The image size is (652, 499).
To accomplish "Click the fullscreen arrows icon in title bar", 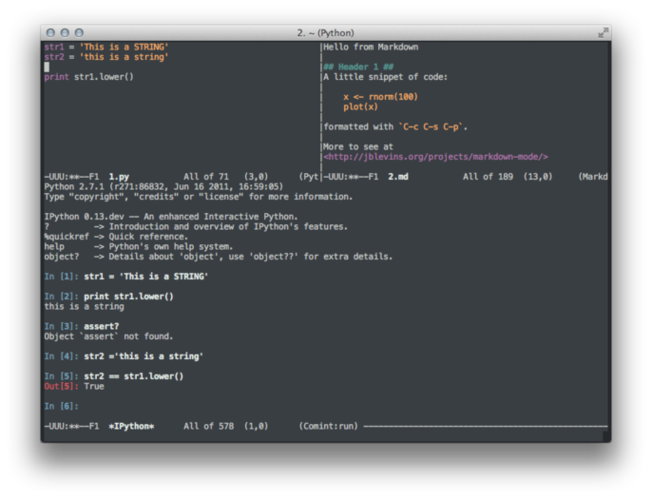I will pyautogui.click(x=603, y=33).
